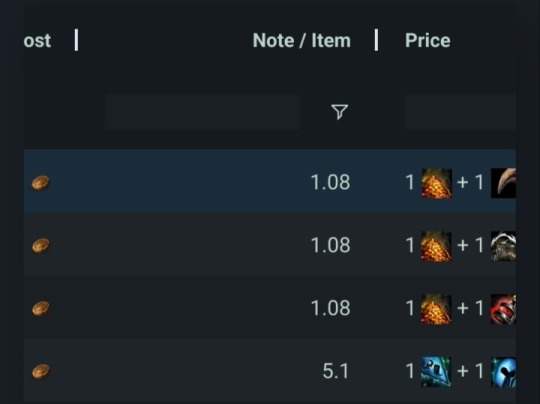Click the Note / Item filter text box
The width and height of the screenshot is (540, 404).
click(202, 112)
